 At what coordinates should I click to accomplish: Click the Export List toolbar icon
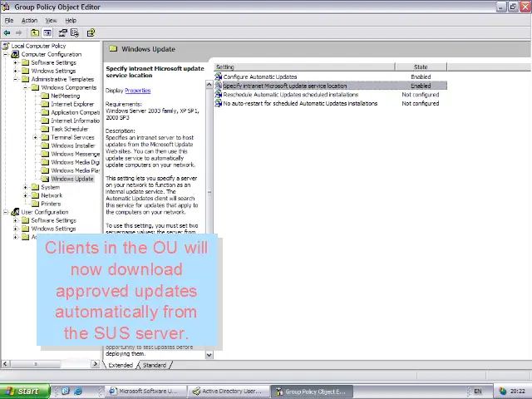(75, 33)
